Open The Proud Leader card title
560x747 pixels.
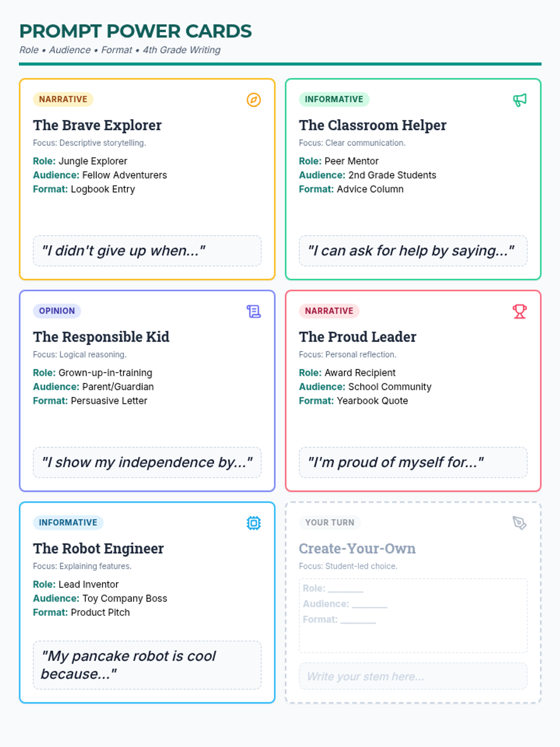click(x=357, y=337)
